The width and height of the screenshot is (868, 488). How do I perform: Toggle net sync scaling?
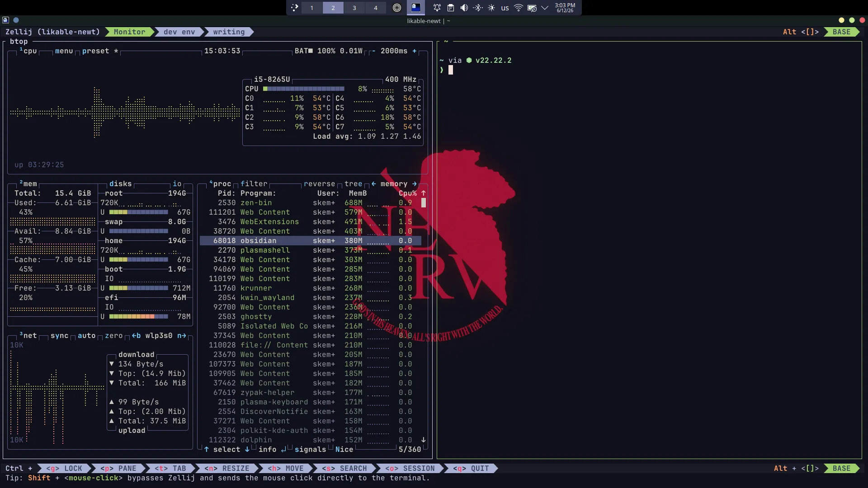(x=59, y=336)
